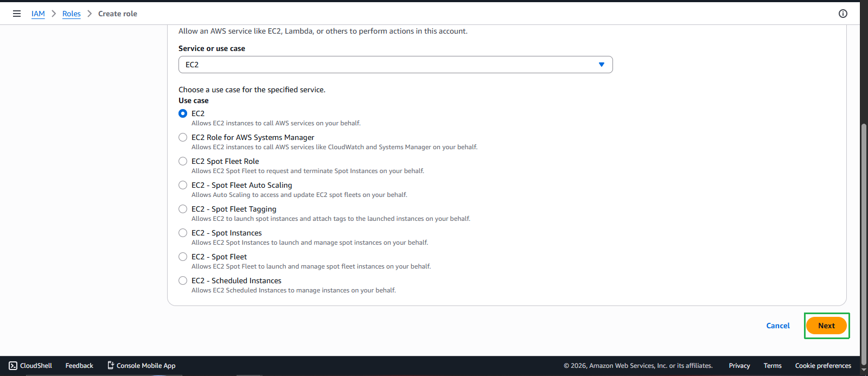This screenshot has height=376, width=868.
Task: Click the 'Service or use case' label
Action: pyautogui.click(x=212, y=48)
